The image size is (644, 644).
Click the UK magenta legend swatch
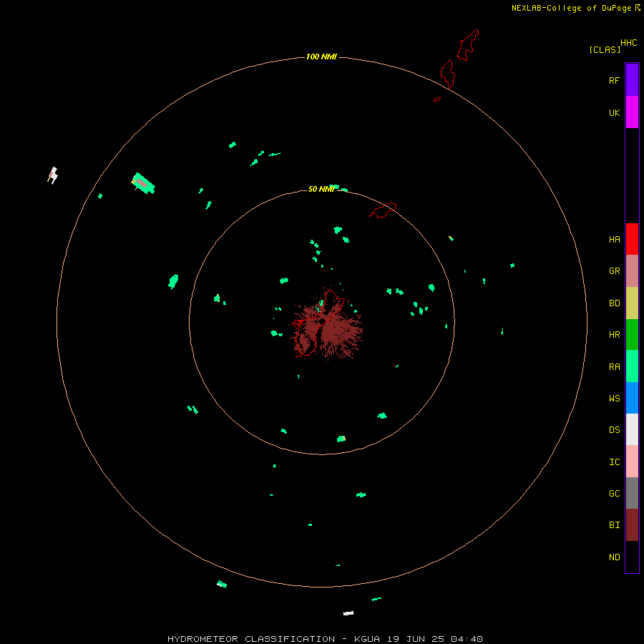pyautogui.click(x=632, y=112)
